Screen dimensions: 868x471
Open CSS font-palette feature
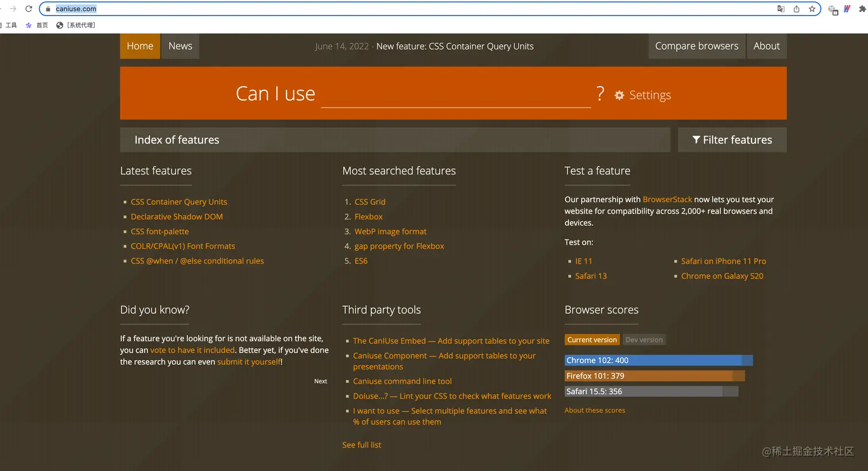[160, 231]
